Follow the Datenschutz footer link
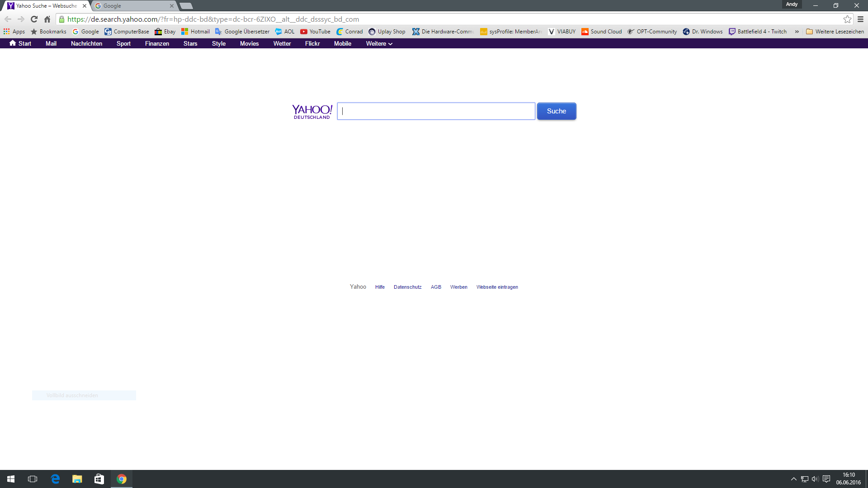The height and width of the screenshot is (488, 868). click(x=407, y=287)
